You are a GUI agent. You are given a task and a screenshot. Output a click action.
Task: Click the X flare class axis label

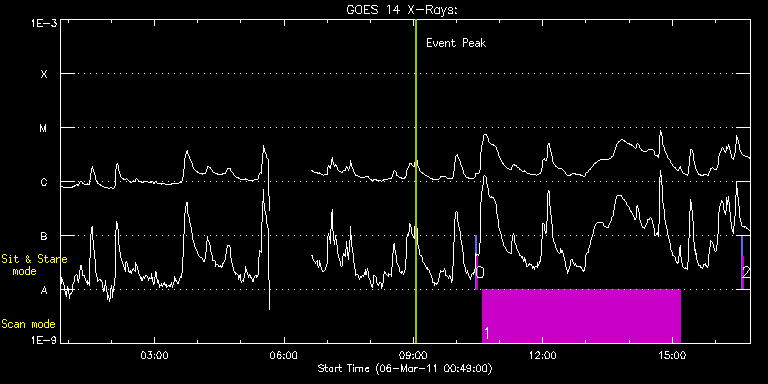pos(44,74)
